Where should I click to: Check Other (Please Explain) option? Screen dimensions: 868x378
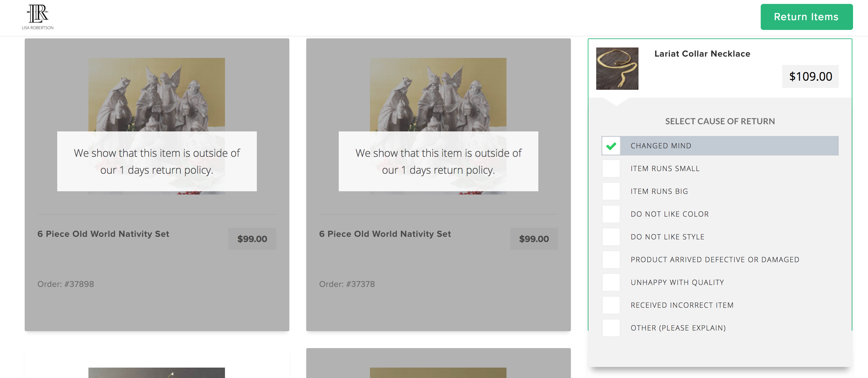611,328
